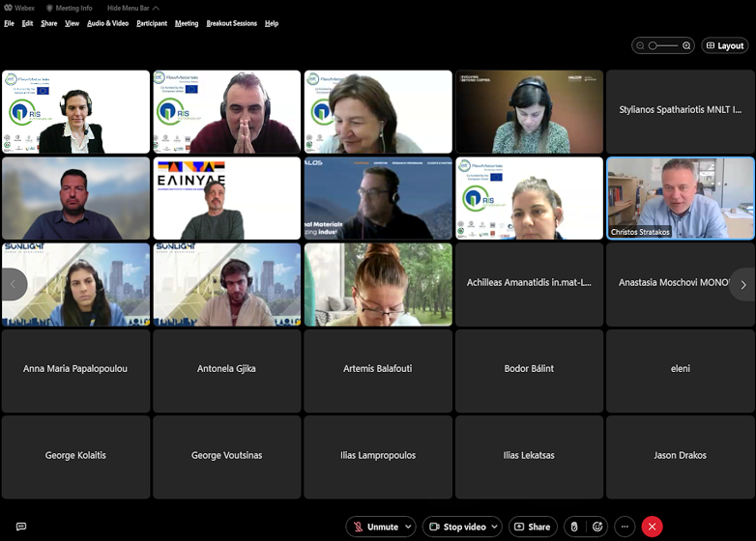Open audio options arrow next to Unmute
Screen dimensions: 756x541
pos(409,527)
